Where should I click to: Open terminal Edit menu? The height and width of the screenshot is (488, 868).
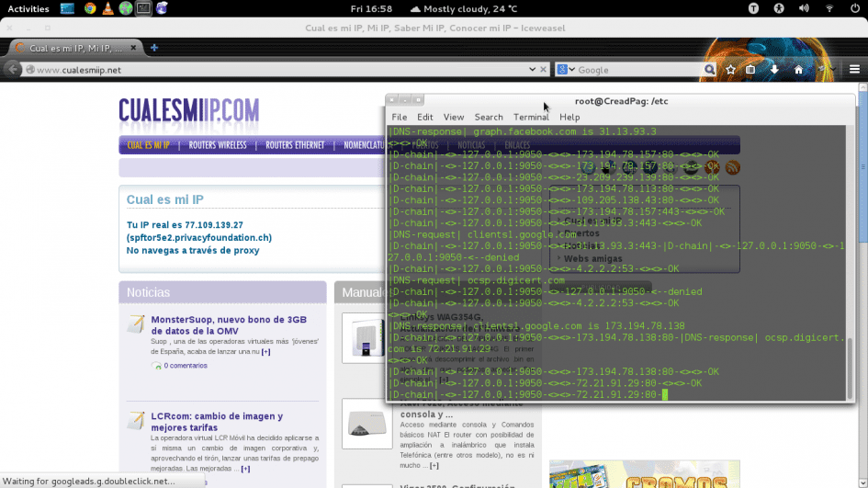tap(424, 117)
